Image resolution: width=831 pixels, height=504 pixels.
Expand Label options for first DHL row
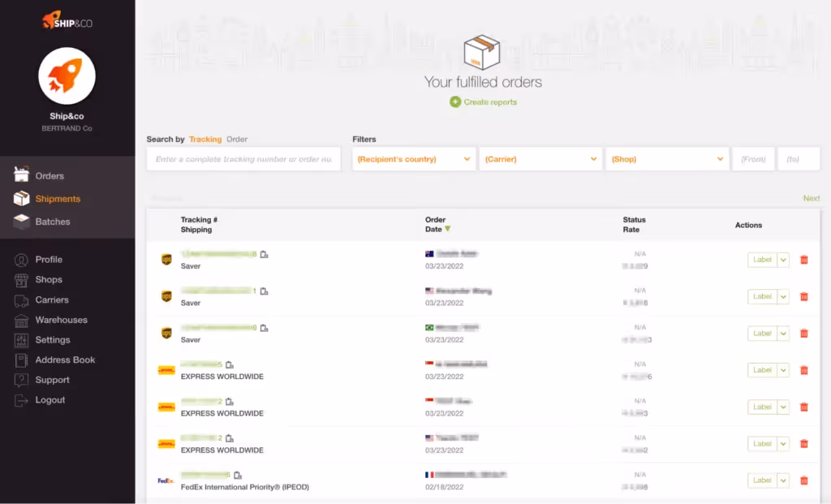coord(783,370)
